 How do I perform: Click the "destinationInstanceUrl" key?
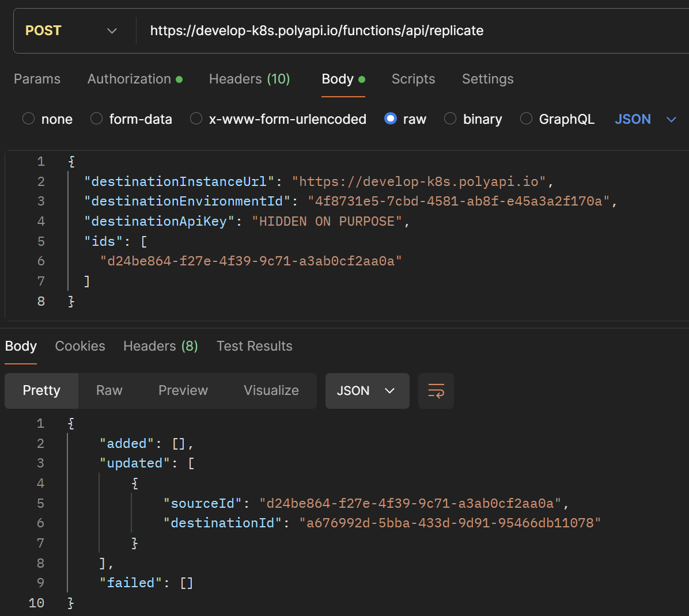coord(179,181)
